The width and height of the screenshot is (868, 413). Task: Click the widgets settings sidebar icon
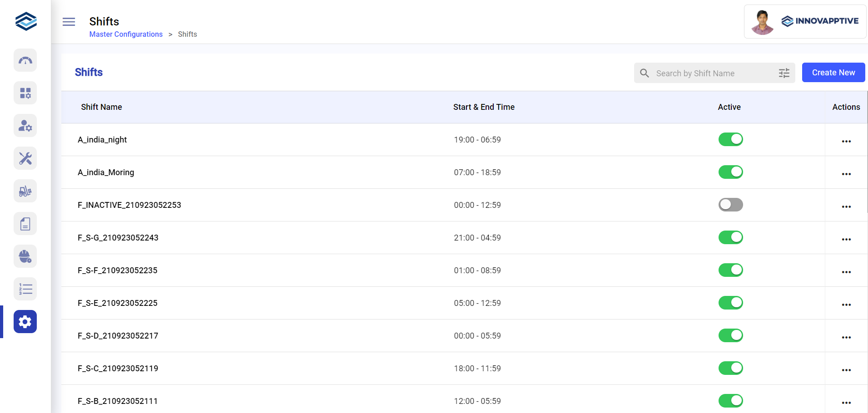(25, 93)
